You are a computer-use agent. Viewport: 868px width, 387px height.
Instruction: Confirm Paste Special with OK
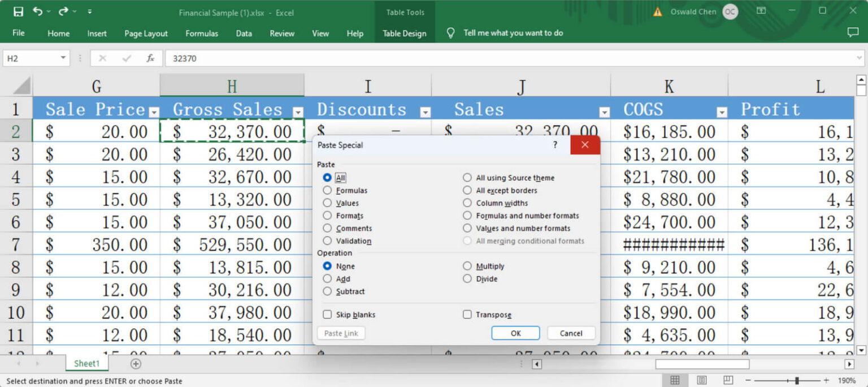click(x=515, y=333)
